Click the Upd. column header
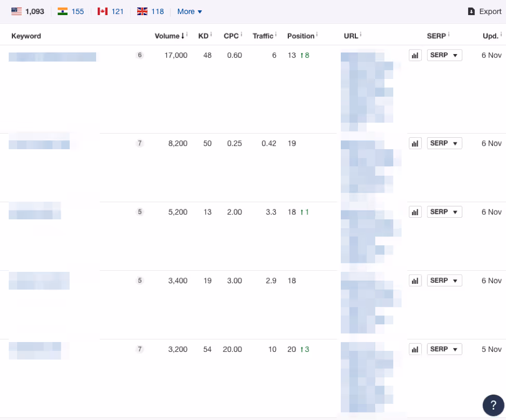Screen dimensions: 506x420 click(x=490, y=36)
